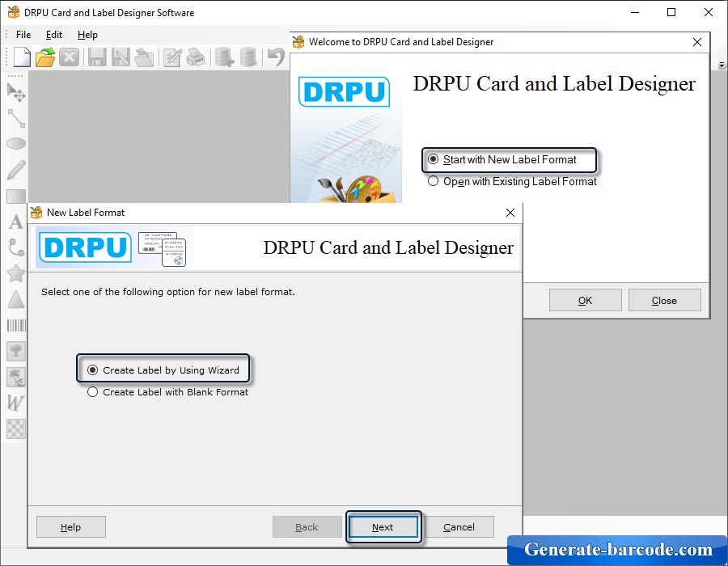Image resolution: width=728 pixels, height=566 pixels.
Task: Cancel the New Label Format dialog
Action: pos(459,527)
